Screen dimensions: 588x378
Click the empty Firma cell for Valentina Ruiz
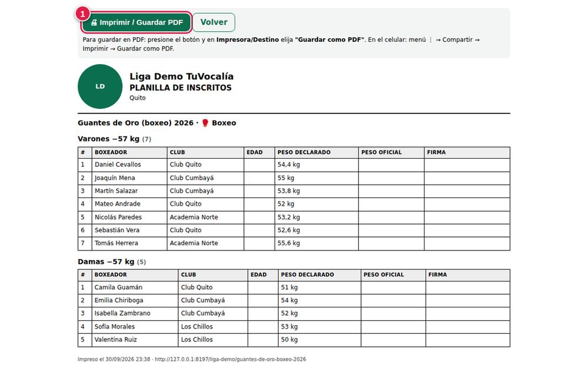click(x=468, y=340)
